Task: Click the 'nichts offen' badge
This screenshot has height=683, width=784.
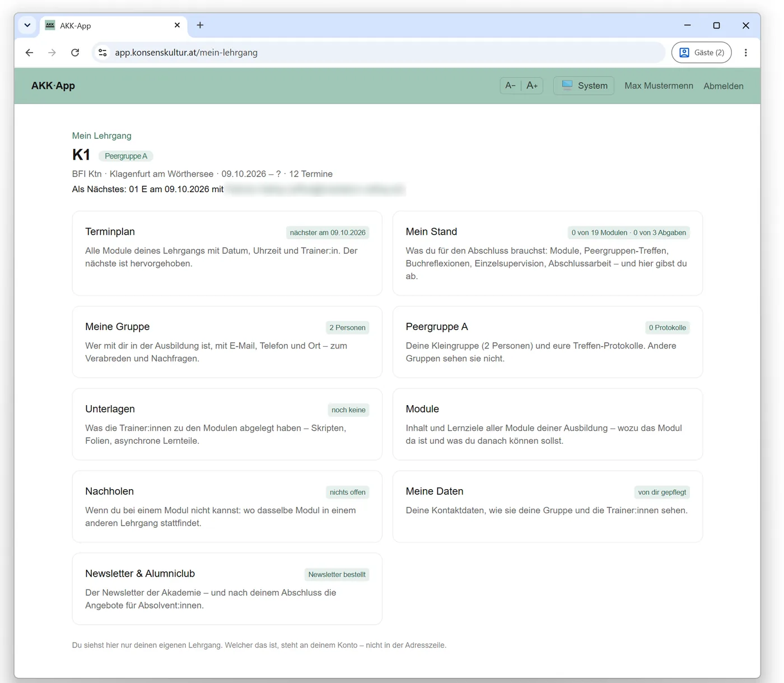Action: 348,492
